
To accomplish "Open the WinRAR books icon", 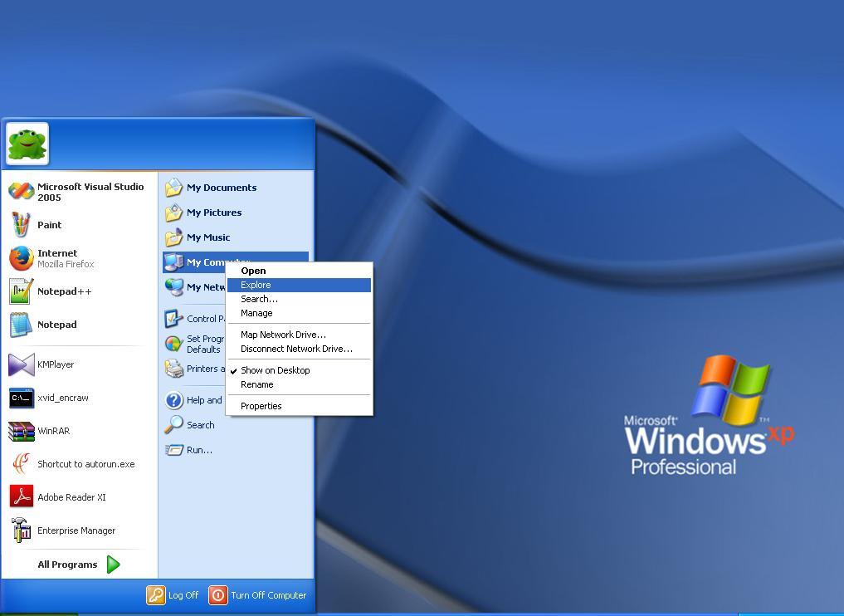I will [x=22, y=431].
